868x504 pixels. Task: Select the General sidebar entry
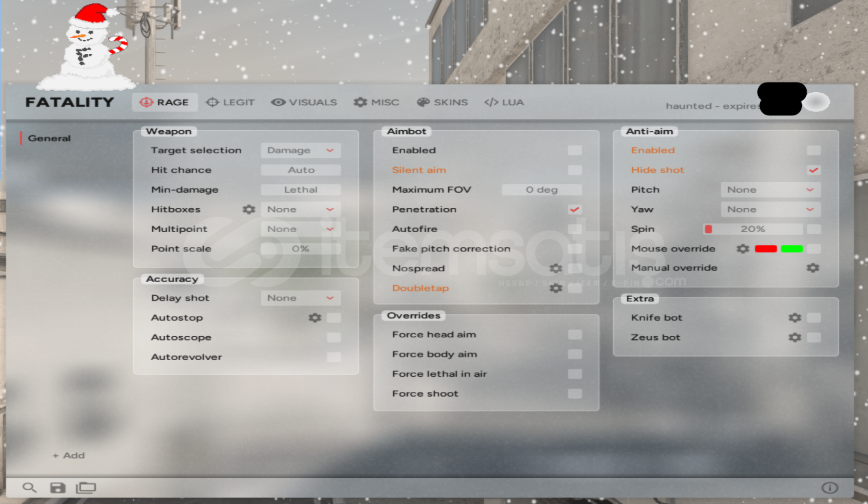pyautogui.click(x=49, y=139)
